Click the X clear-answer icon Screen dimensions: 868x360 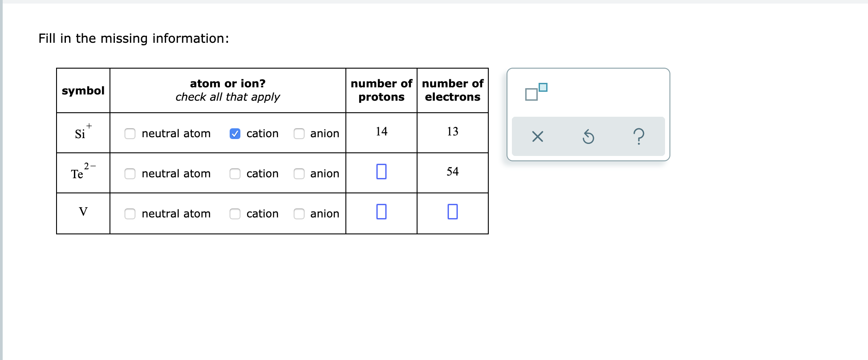click(x=537, y=137)
